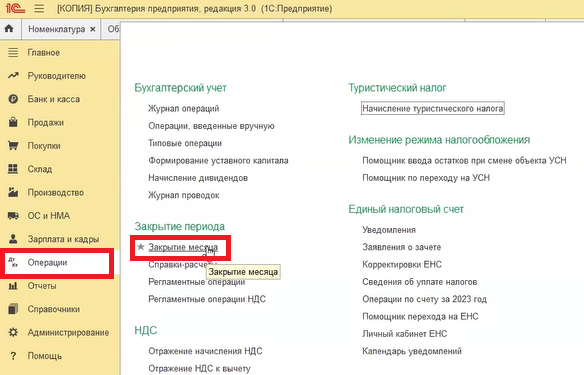Click the Туристический налог heading

[x=397, y=88]
